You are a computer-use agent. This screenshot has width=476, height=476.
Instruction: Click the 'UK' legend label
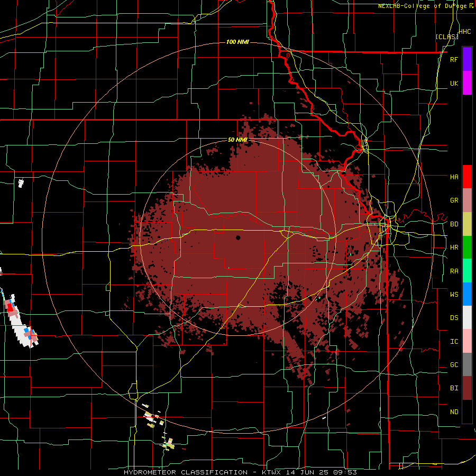454,83
